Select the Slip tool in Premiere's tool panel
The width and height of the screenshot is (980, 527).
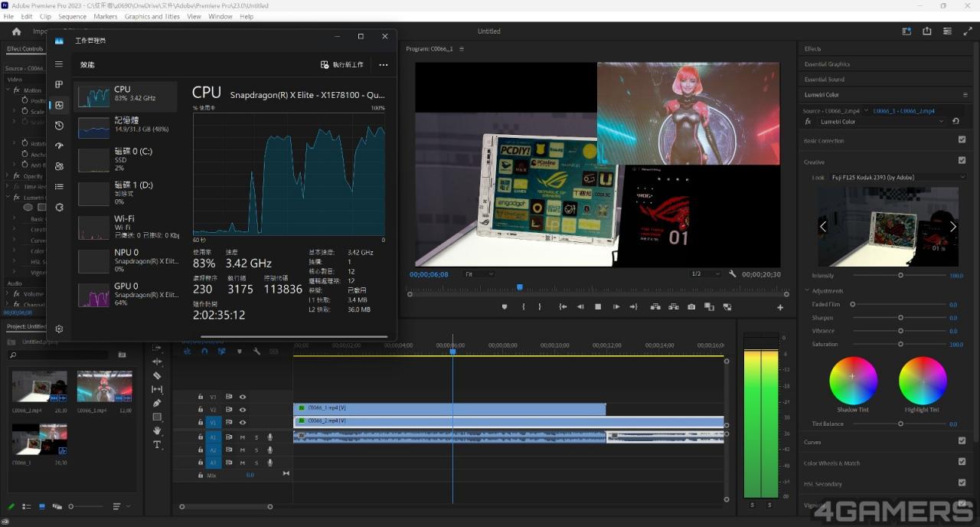pos(157,389)
